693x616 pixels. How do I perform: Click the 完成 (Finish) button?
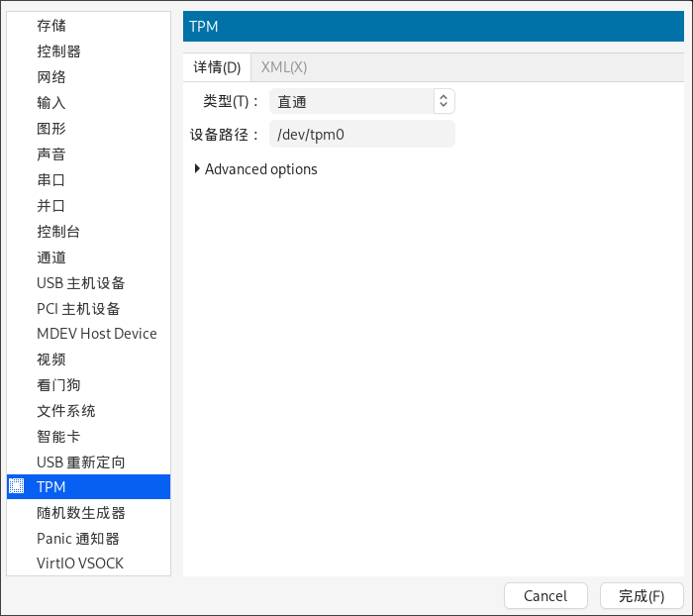(x=641, y=595)
